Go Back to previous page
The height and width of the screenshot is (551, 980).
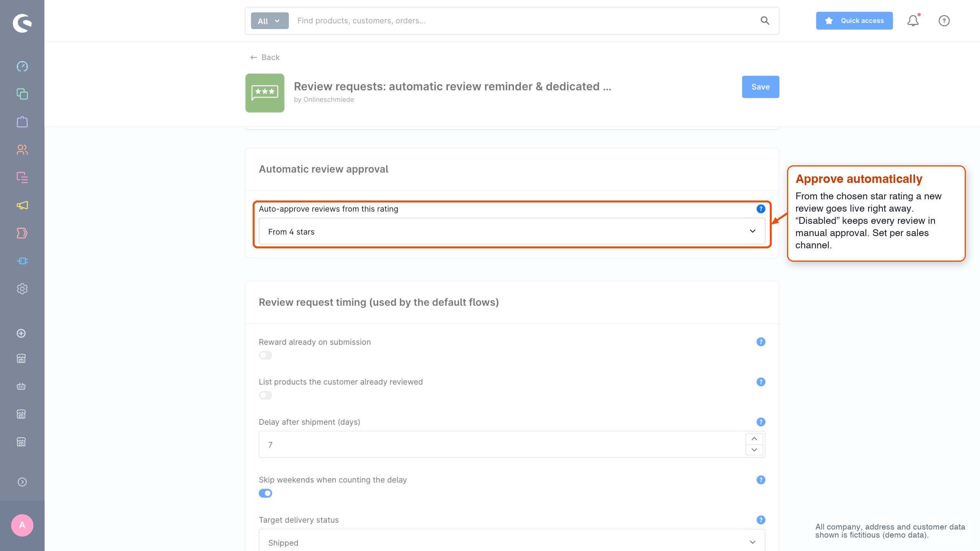tap(265, 57)
